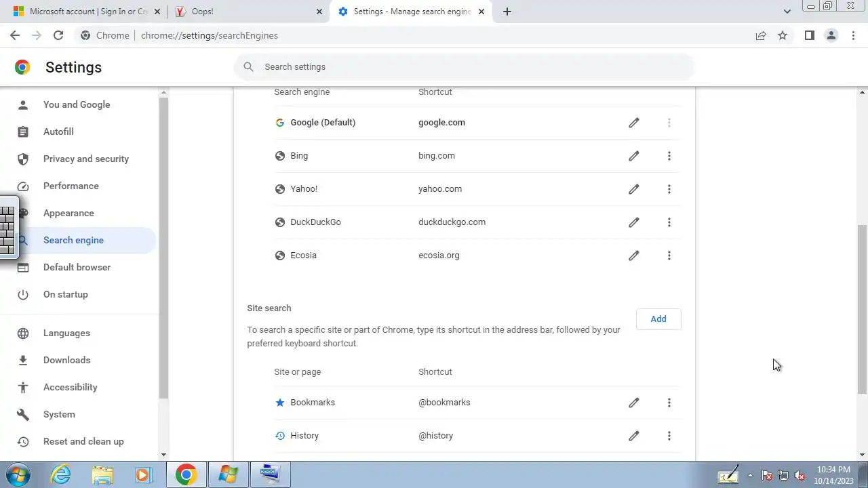This screenshot has height=488, width=868.
Task: Open Windows Explorer from taskbar
Action: [102, 474]
